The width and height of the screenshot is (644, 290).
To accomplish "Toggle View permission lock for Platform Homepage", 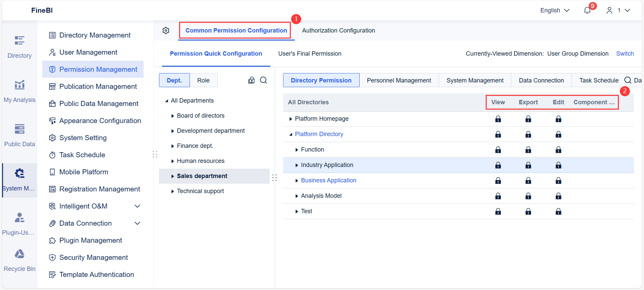I will pos(498,119).
